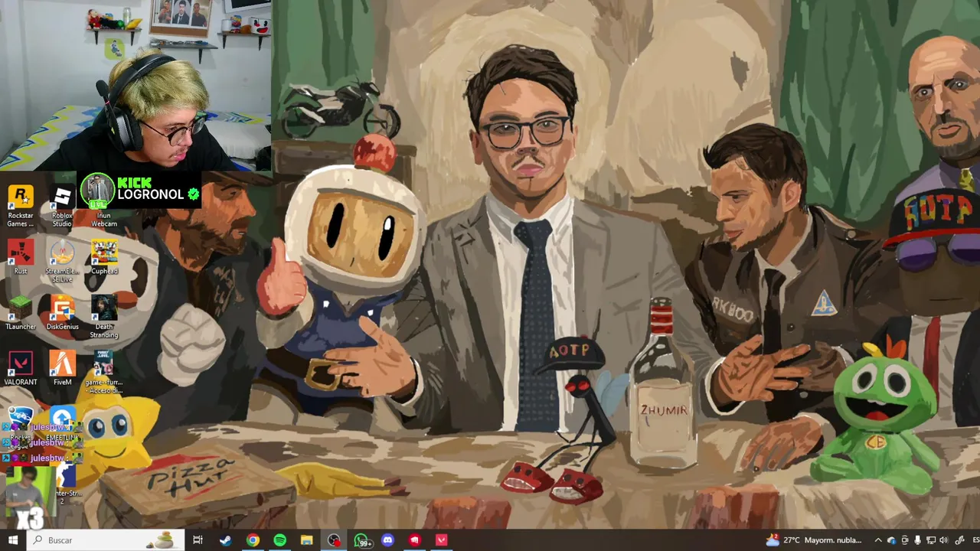Open Spotify from the taskbar
Image resolution: width=980 pixels, height=551 pixels.
[x=279, y=540]
